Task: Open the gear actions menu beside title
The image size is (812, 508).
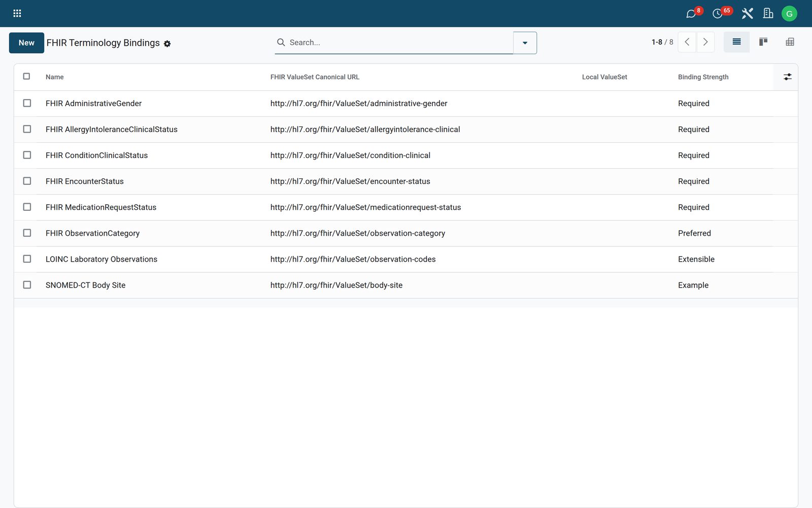Action: point(167,44)
